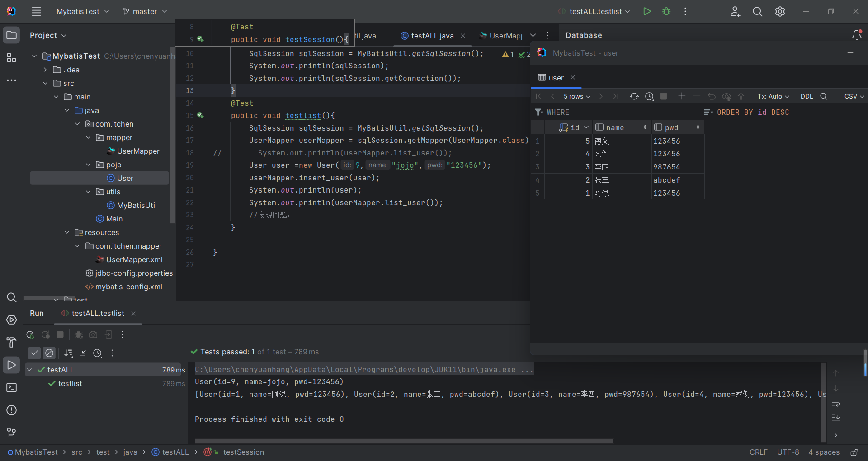
Task: Sort by id column header
Action: point(569,127)
